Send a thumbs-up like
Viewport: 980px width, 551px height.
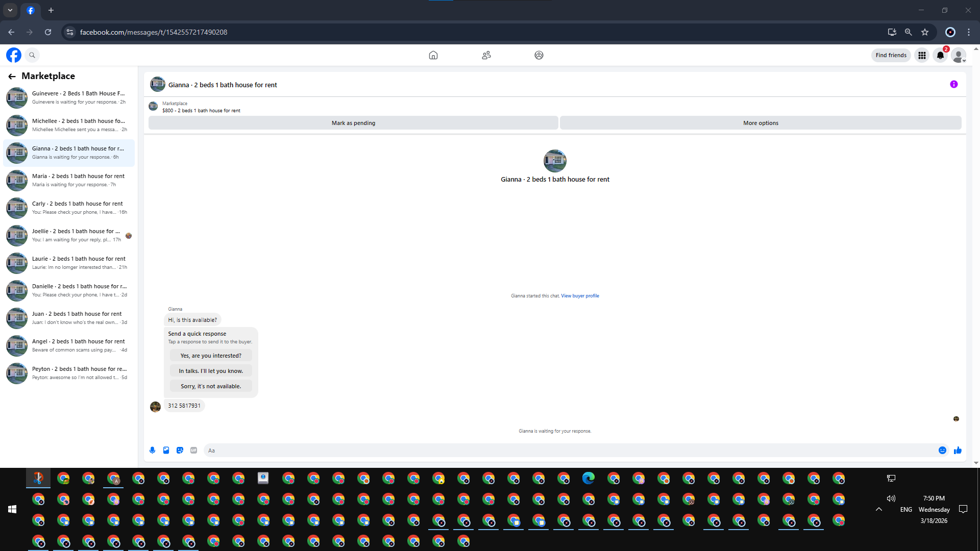coord(958,450)
